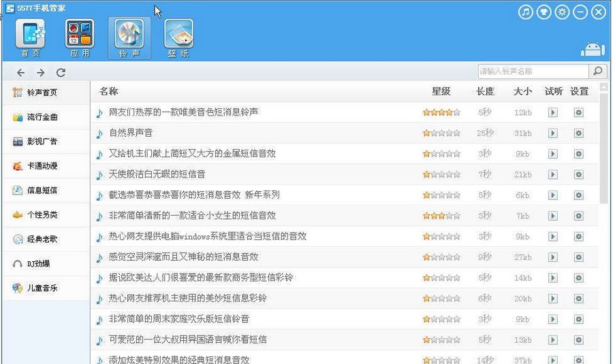Open 卡通动漫 category
This screenshot has width=613, height=364.
(x=46, y=166)
